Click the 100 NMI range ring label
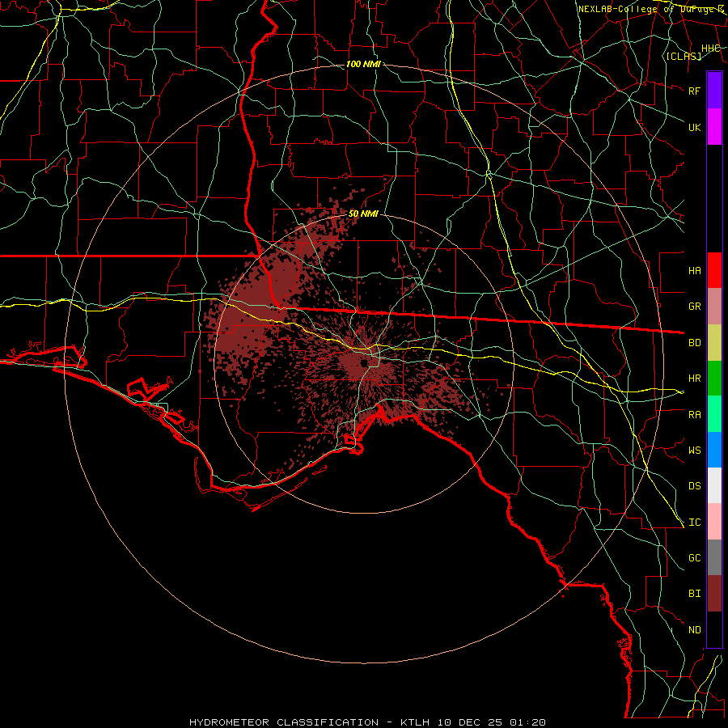Screen dimensions: 728x728 click(x=363, y=64)
